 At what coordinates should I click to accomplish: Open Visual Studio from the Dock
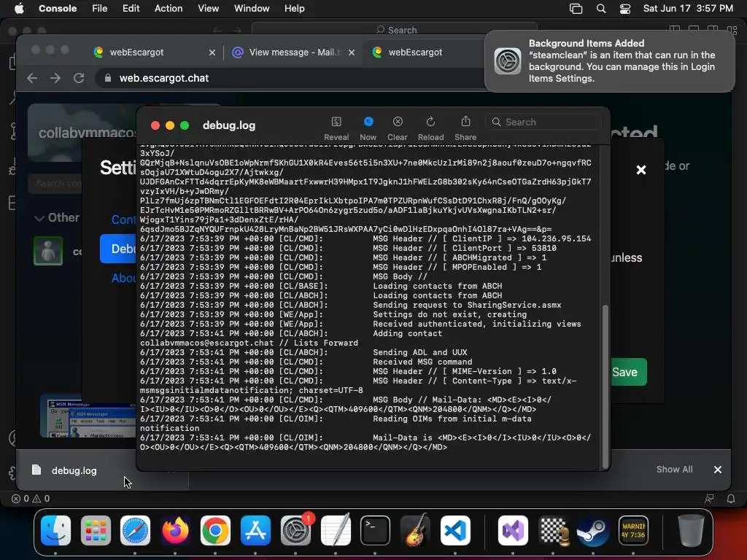point(513,530)
